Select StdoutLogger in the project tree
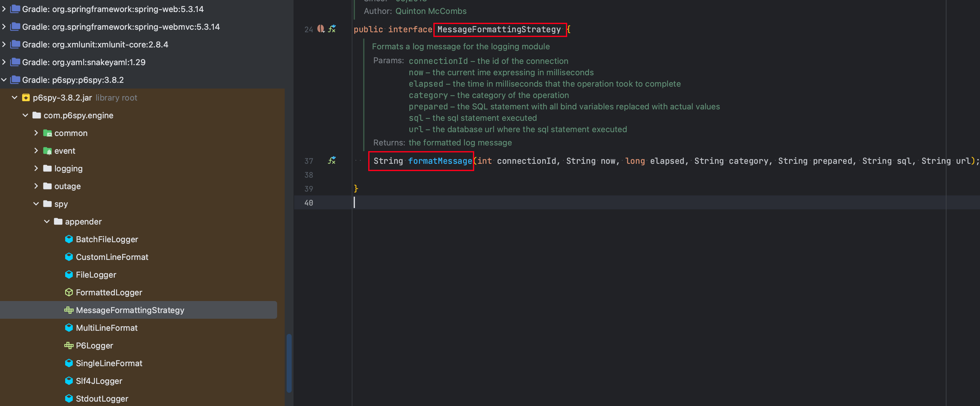 pyautogui.click(x=102, y=398)
